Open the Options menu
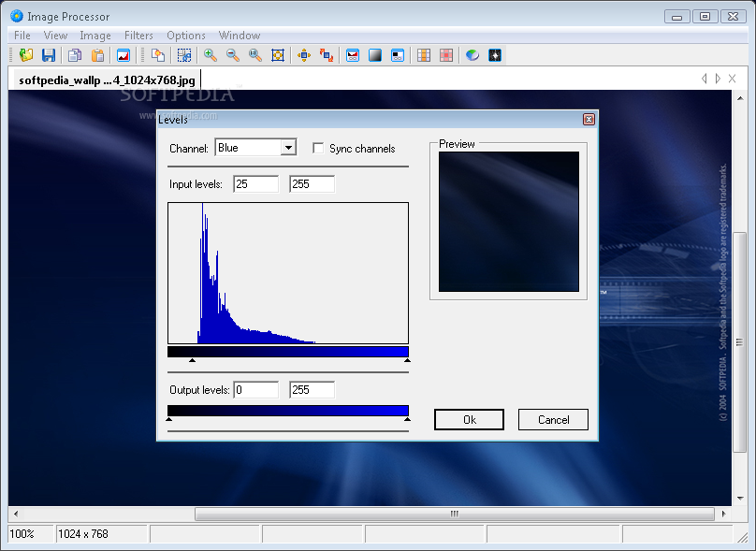 pos(186,36)
